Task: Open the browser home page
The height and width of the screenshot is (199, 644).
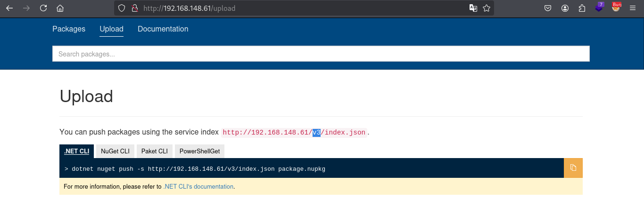Action: click(x=60, y=8)
